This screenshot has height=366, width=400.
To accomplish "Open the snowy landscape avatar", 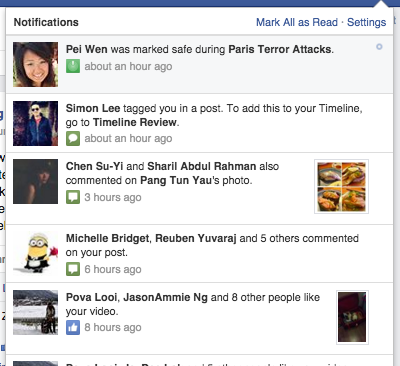I will pos(35,312).
